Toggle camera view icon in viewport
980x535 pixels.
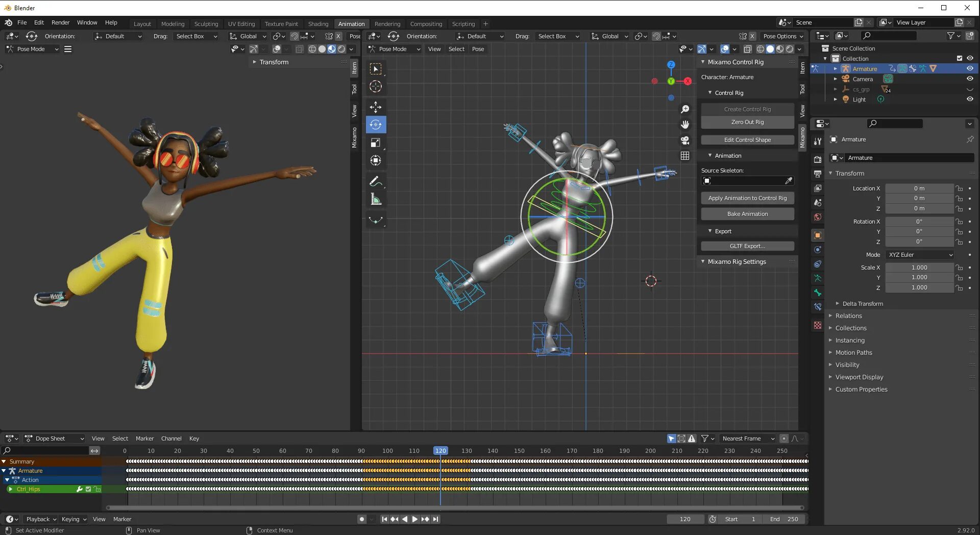[x=685, y=140]
